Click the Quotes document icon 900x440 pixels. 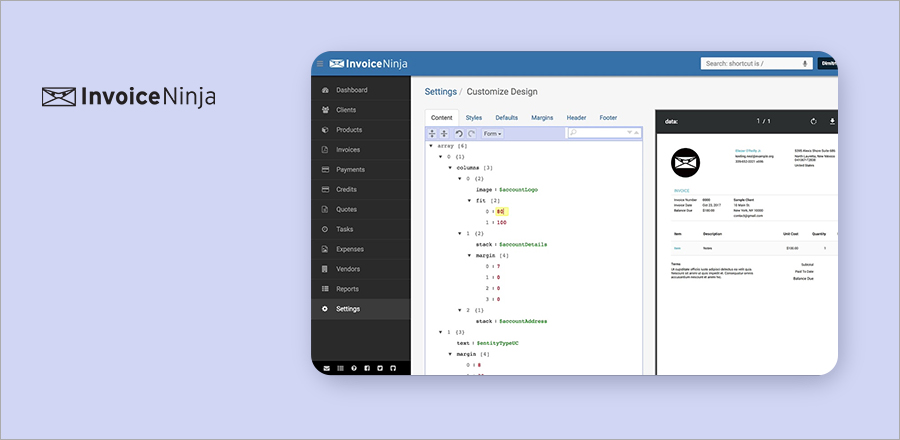[x=325, y=209]
